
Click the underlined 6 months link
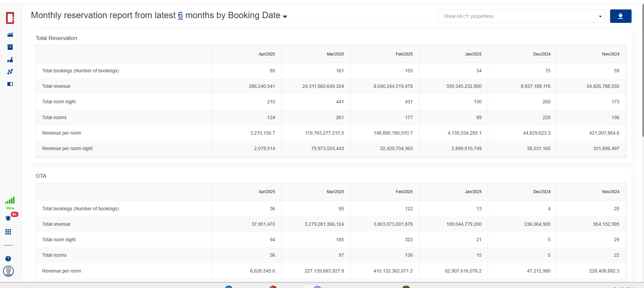tap(180, 15)
